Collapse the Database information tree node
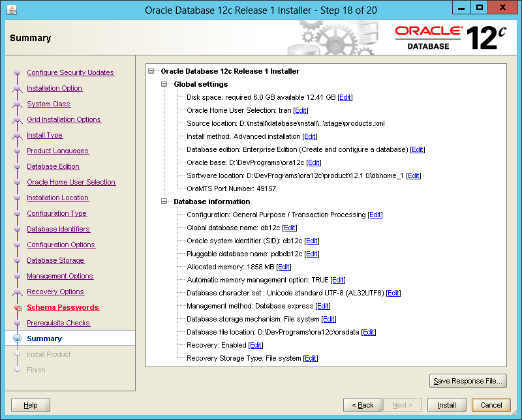522x420 pixels. (x=164, y=202)
